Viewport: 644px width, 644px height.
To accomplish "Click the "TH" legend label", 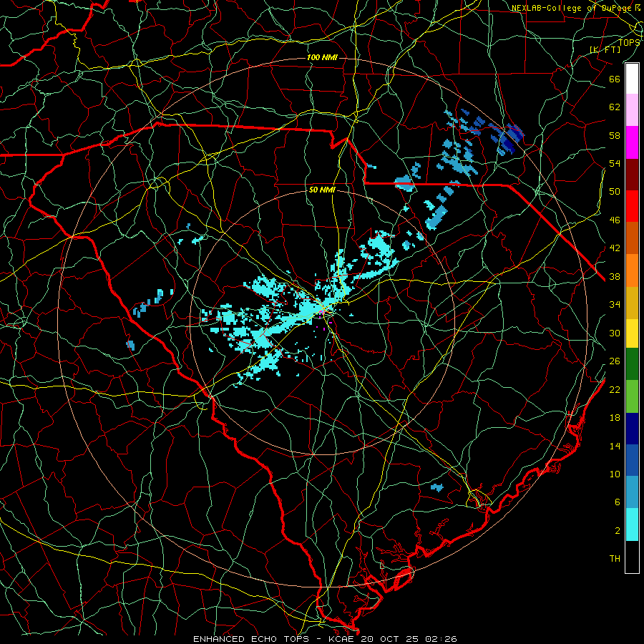I will [x=615, y=559].
